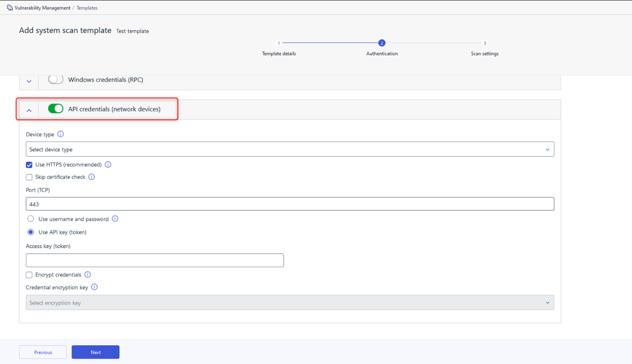Select Use username and password radio button

(x=31, y=219)
